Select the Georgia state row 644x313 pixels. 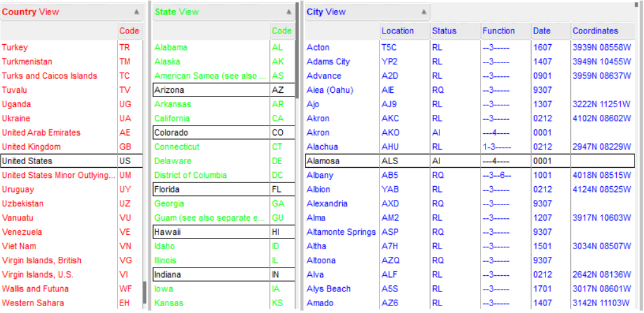[x=224, y=203]
